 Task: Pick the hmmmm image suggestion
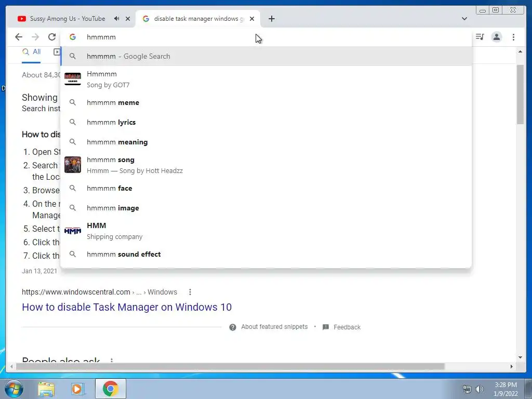point(266,208)
